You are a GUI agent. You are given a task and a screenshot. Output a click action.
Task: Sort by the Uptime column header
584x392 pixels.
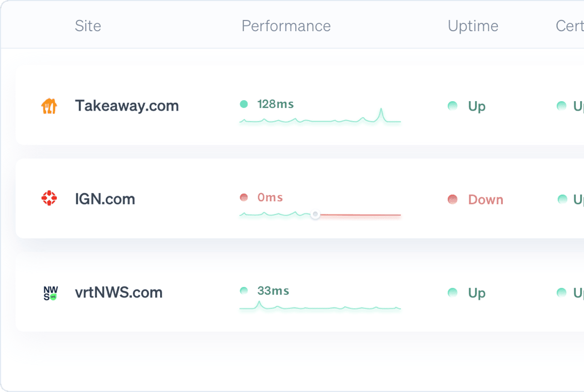tap(473, 26)
